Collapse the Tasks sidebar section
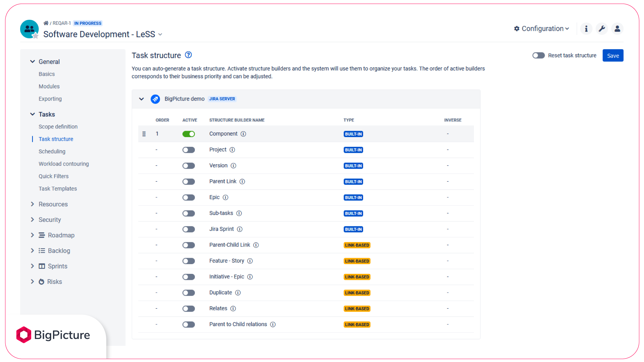The image size is (644, 362). pos(33,114)
